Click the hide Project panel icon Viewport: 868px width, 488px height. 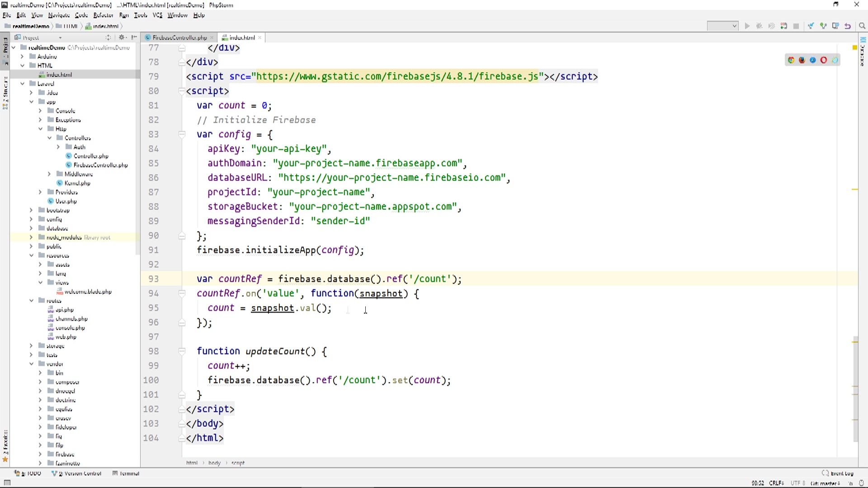click(x=134, y=38)
